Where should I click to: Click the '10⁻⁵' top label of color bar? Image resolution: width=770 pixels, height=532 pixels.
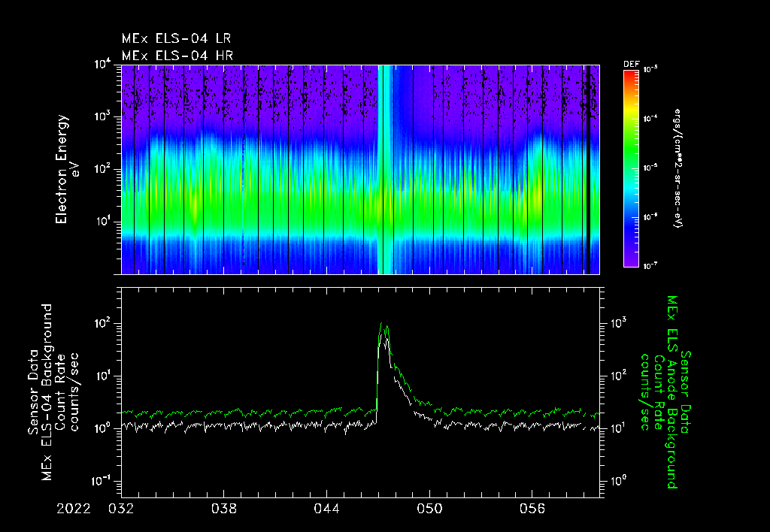[x=650, y=70]
